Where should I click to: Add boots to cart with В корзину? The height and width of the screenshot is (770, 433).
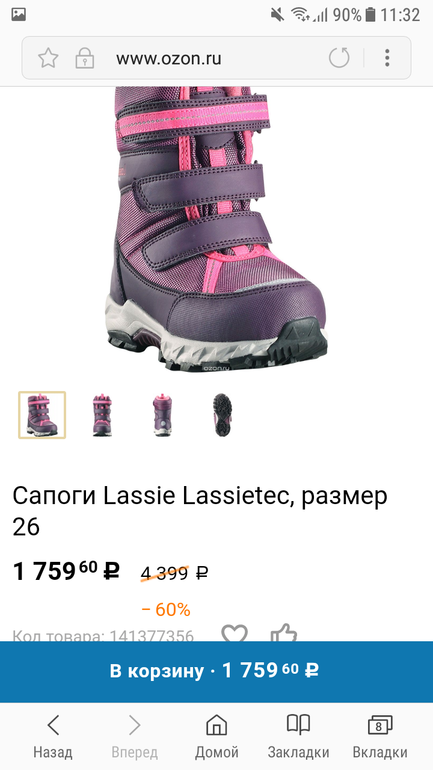(x=216, y=671)
